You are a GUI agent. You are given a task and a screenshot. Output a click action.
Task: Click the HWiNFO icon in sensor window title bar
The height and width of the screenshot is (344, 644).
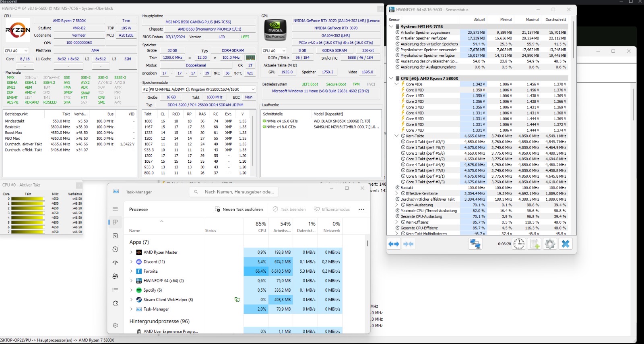392,10
